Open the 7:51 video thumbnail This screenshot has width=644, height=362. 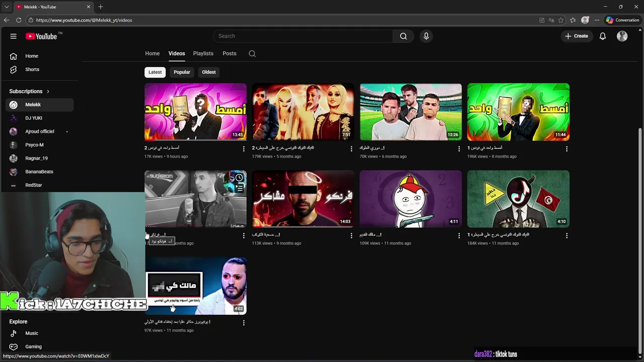303,112
